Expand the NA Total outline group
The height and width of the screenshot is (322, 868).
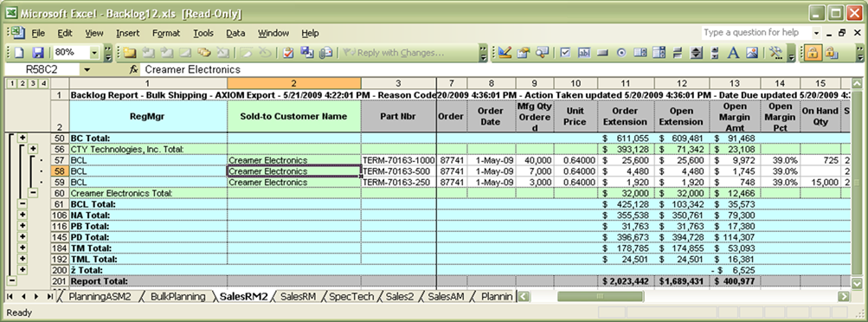(23, 215)
